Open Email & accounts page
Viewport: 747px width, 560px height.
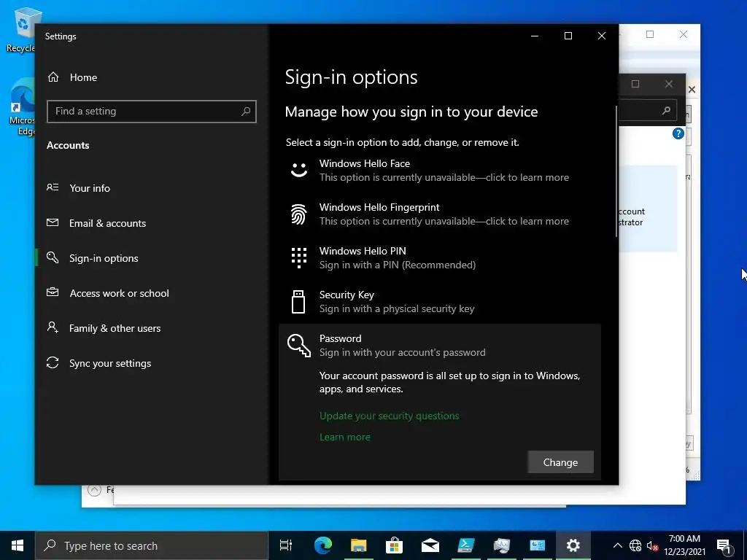(152, 223)
